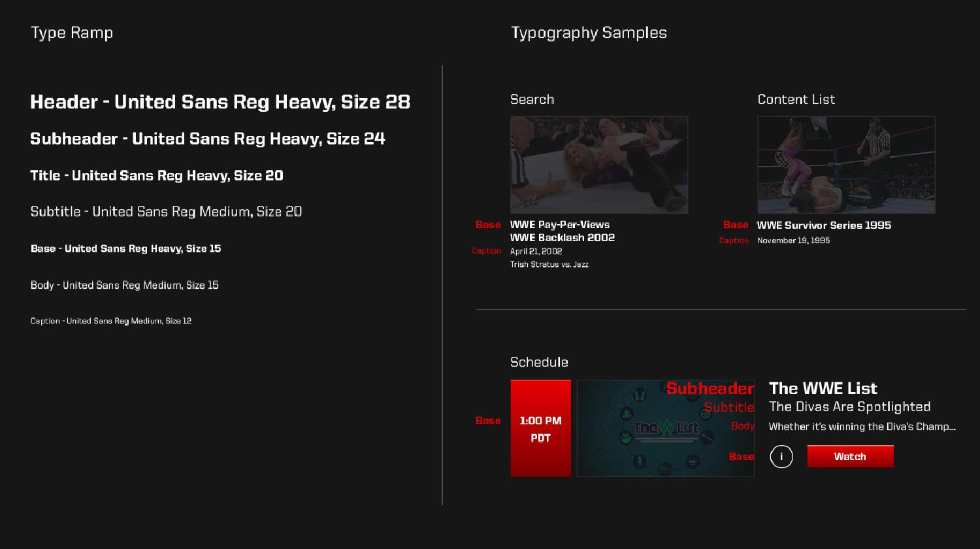Click the 'Whether it's winning the Diva's Champ...' description
Viewport: 980px width, 549px height.
click(x=862, y=427)
